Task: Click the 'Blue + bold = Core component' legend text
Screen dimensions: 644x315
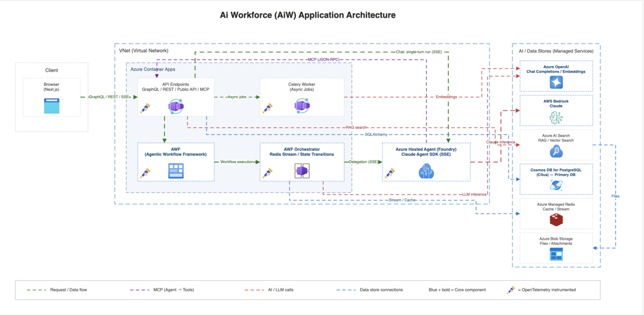Action: [x=457, y=290]
